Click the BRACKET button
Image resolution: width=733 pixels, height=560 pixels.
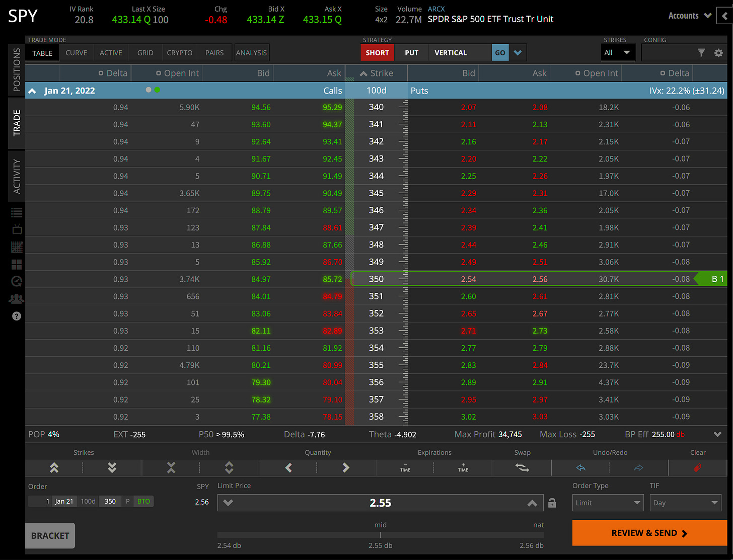coord(50,536)
